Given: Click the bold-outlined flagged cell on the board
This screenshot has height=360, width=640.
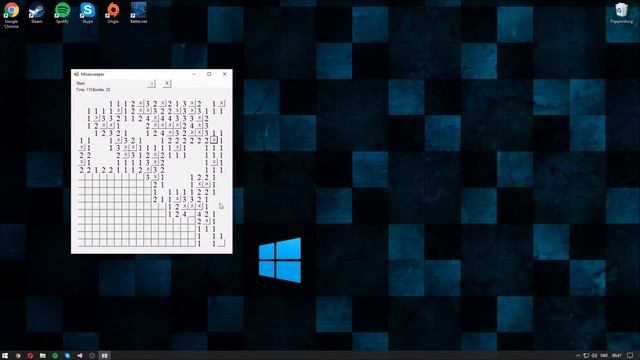Looking at the screenshot, I should [214, 140].
